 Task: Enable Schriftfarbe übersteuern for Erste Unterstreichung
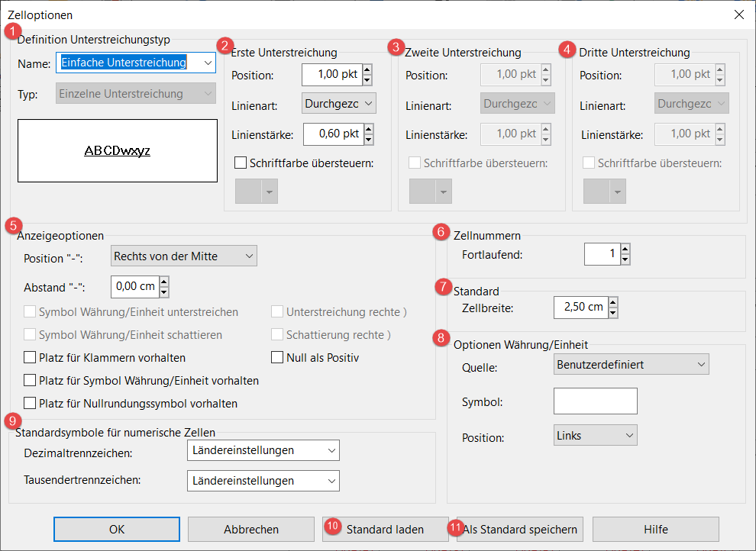(241, 163)
